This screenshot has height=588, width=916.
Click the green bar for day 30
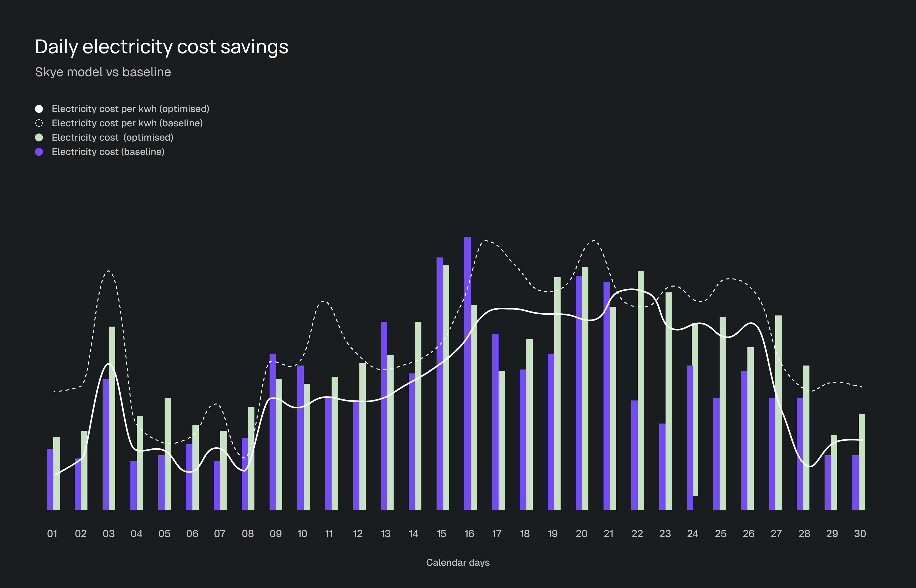[x=862, y=462]
